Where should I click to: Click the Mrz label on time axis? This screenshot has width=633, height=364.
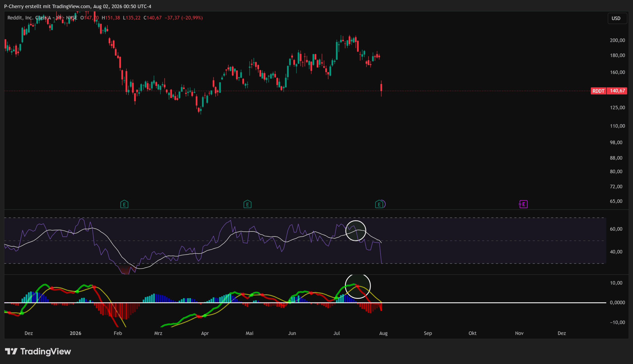point(158,333)
